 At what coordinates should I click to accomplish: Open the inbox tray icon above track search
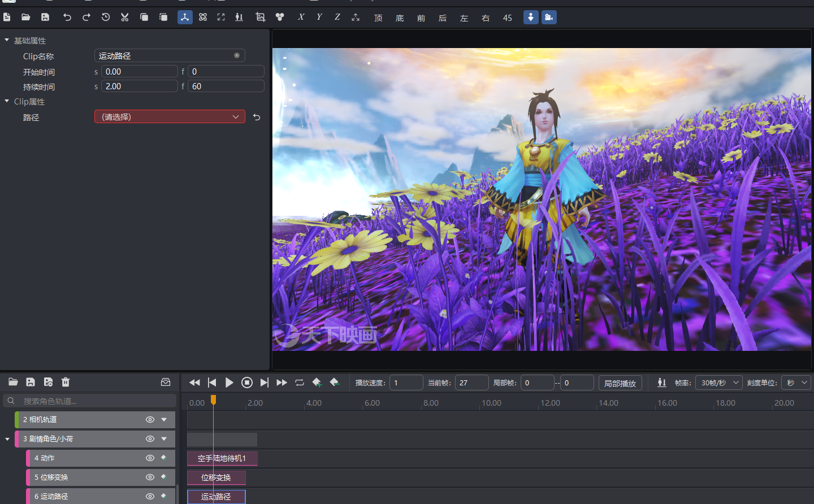pyautogui.click(x=166, y=382)
